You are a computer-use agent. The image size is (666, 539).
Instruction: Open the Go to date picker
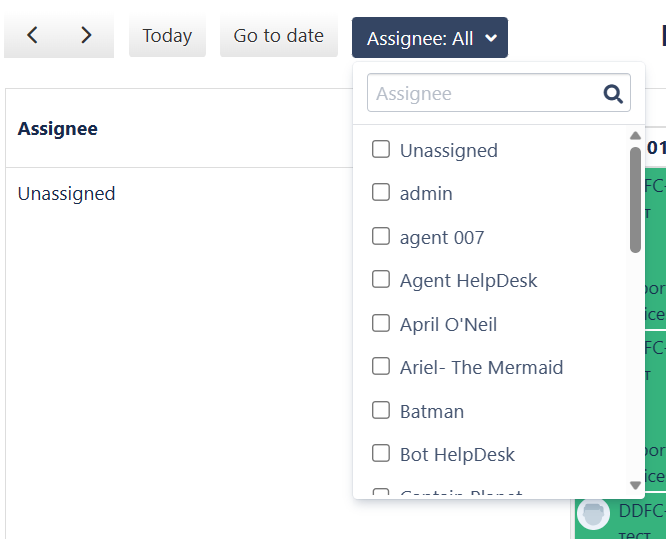pos(279,36)
